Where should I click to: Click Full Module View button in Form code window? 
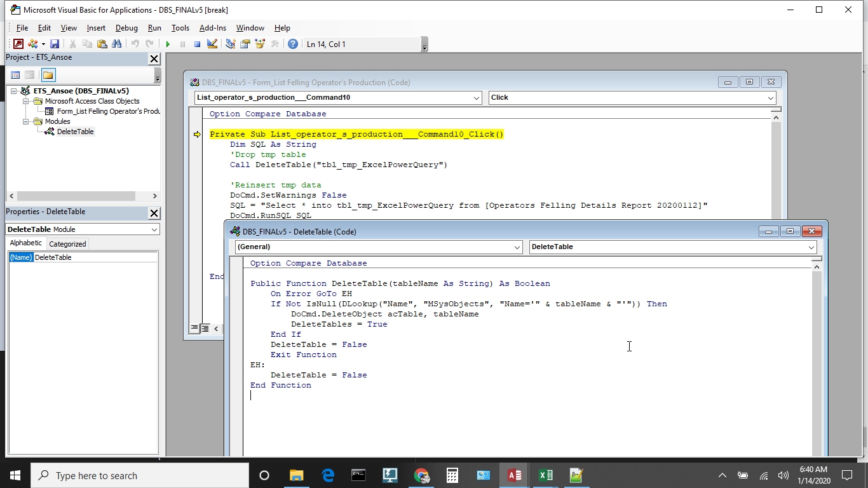pos(205,329)
